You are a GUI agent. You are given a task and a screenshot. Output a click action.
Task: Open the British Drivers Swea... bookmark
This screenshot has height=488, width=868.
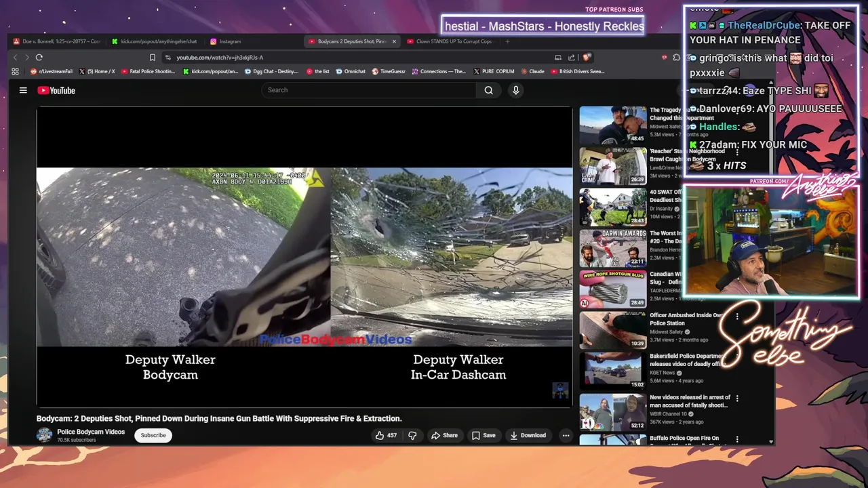pos(578,71)
